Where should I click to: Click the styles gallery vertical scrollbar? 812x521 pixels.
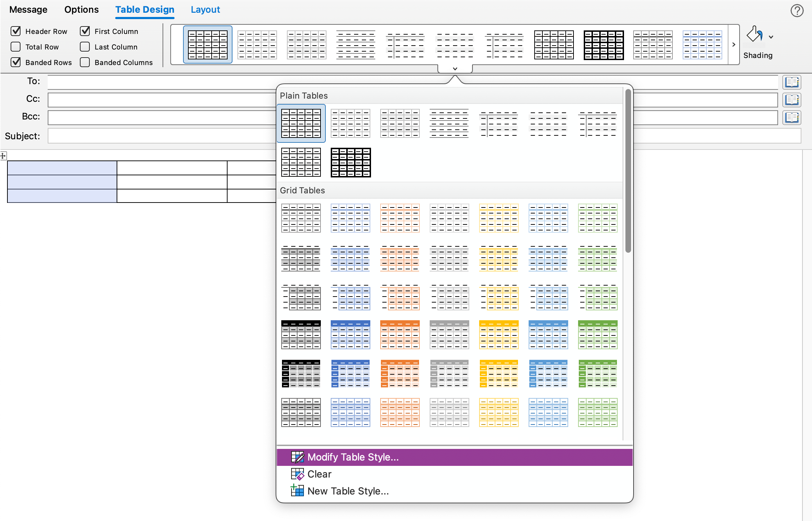pos(628,171)
